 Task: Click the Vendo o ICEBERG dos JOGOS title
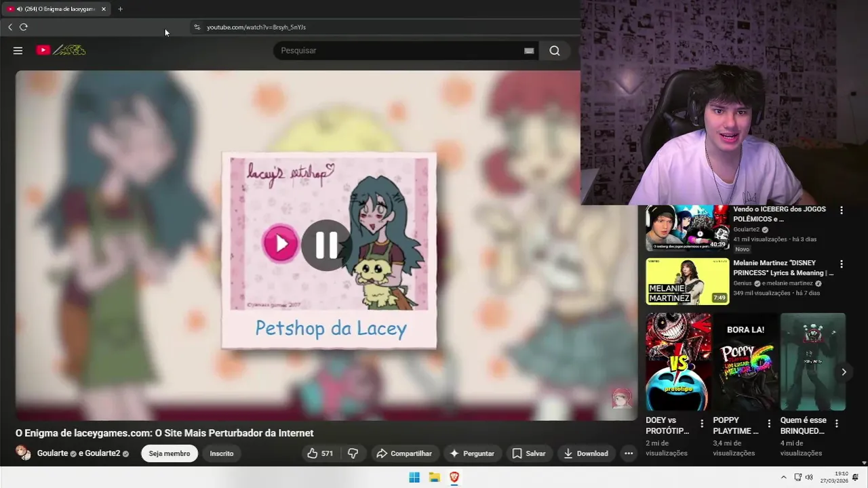click(x=780, y=214)
